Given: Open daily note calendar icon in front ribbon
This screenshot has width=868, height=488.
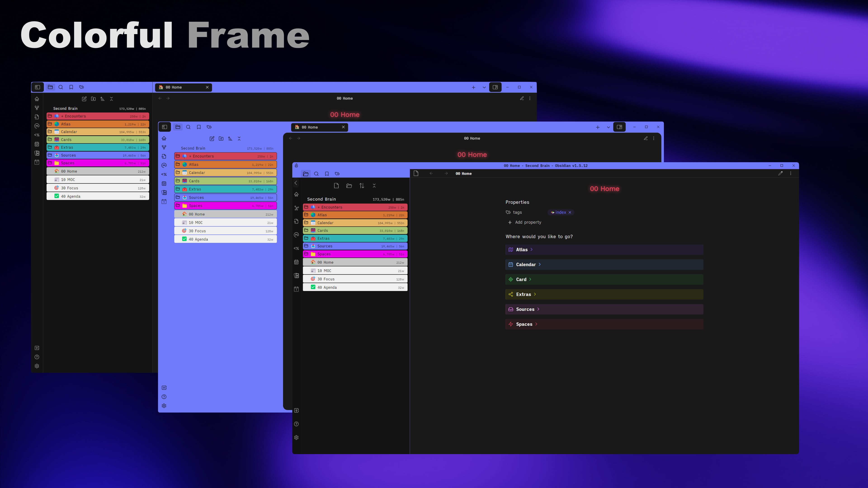Looking at the screenshot, I should (297, 262).
